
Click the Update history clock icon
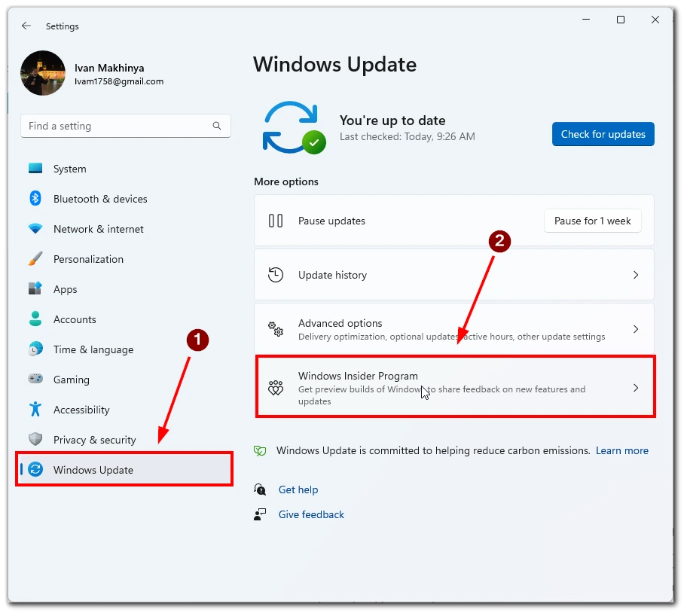pos(276,275)
